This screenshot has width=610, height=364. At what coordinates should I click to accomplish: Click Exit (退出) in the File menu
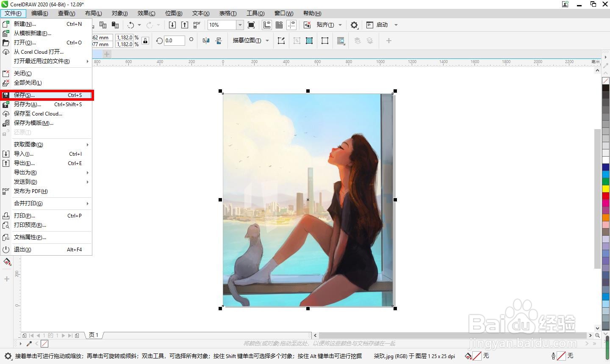coord(47,250)
